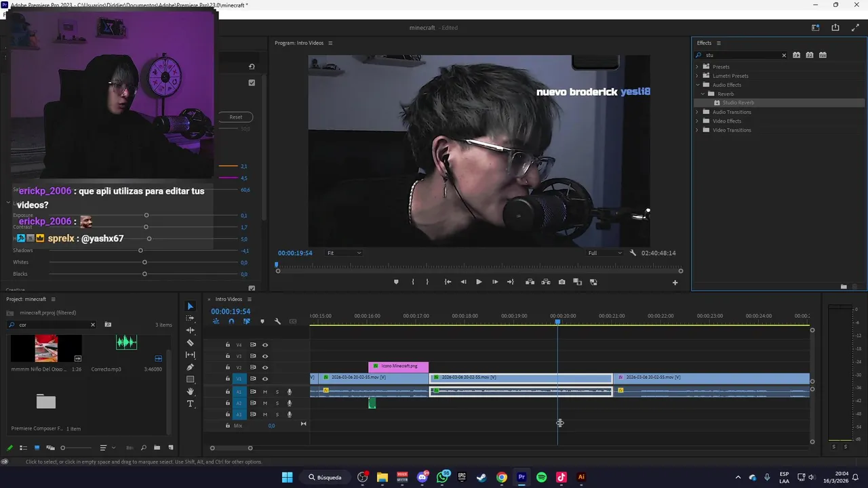Click Add Marker in Program Monitor
The height and width of the screenshot is (488, 868).
(396, 282)
